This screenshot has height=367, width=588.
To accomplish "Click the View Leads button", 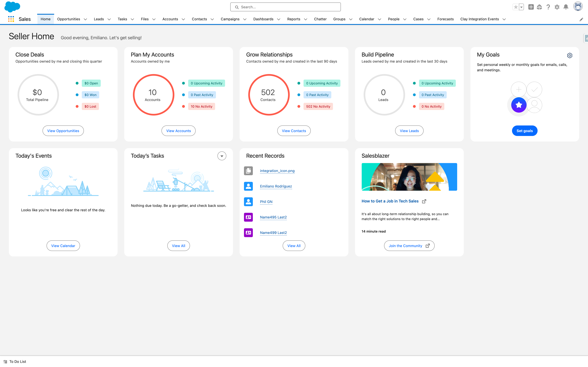I will coord(409,131).
